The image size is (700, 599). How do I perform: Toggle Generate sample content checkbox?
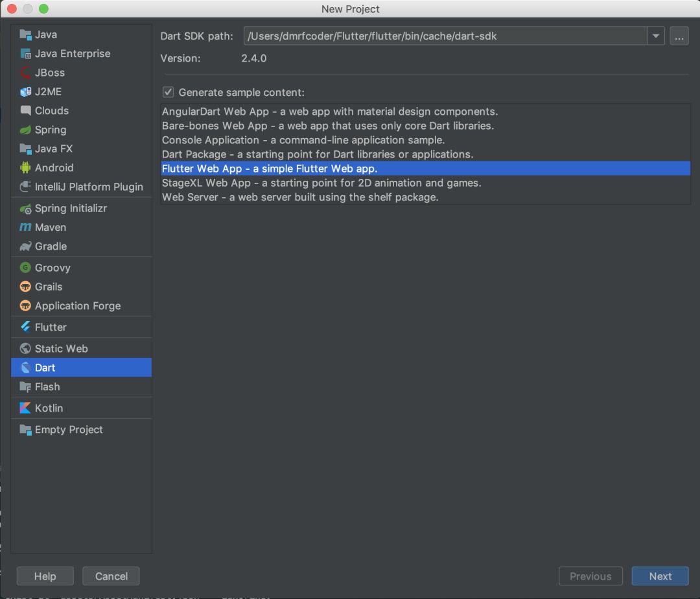(169, 93)
